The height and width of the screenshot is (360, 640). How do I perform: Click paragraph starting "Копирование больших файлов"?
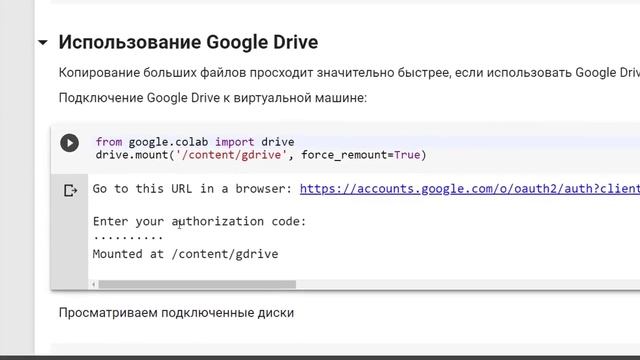pyautogui.click(x=349, y=73)
